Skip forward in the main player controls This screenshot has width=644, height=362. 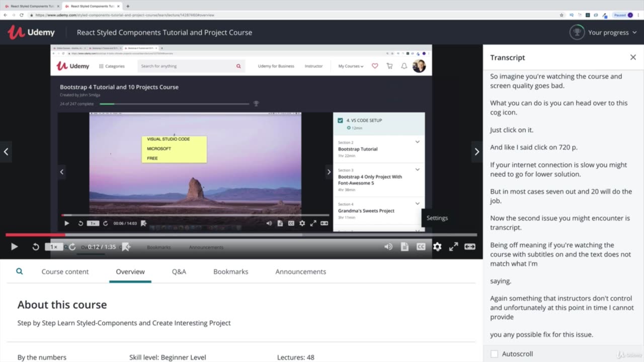click(x=72, y=246)
